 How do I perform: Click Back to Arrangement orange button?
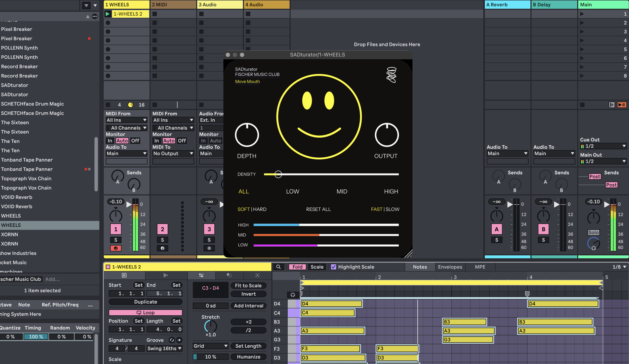click(x=622, y=105)
